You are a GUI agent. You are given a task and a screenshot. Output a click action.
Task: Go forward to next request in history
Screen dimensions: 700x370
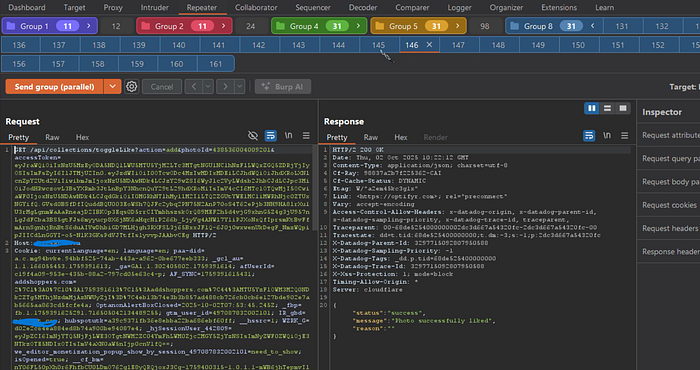225,87
